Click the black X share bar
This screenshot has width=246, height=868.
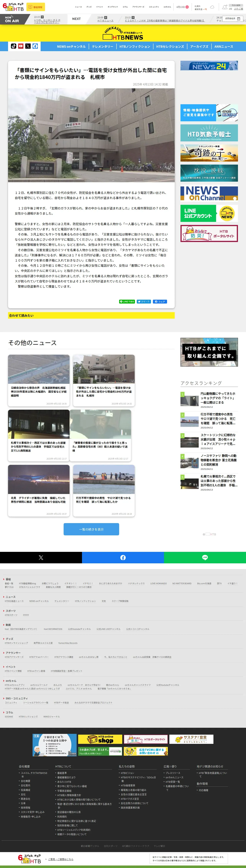click(41, 558)
